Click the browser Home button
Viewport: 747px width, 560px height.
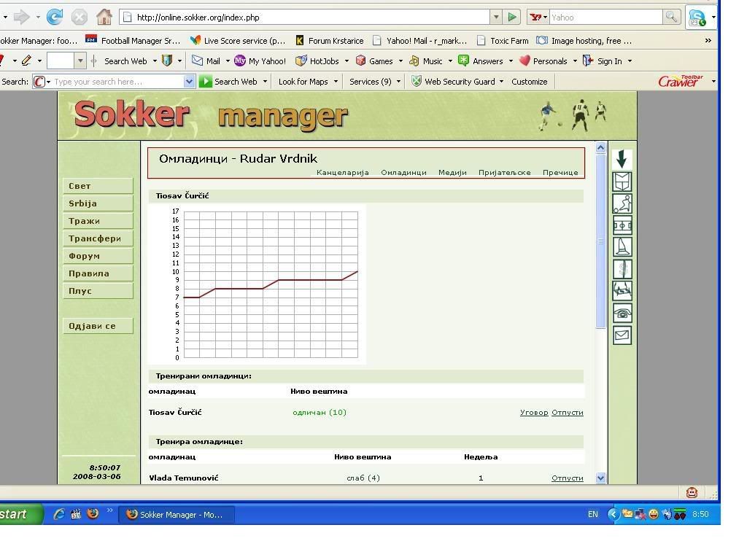(x=104, y=17)
